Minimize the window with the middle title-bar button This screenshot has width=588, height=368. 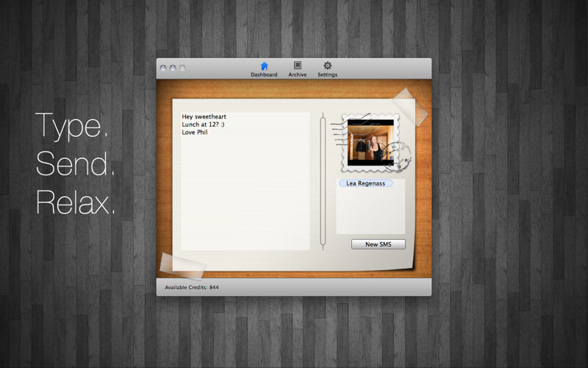click(x=173, y=68)
